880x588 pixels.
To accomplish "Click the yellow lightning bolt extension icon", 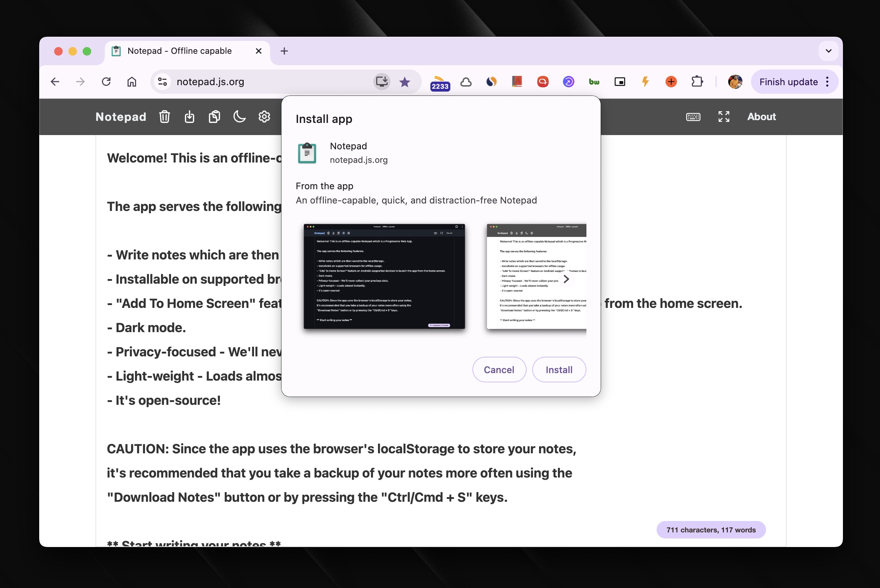I will tap(645, 81).
